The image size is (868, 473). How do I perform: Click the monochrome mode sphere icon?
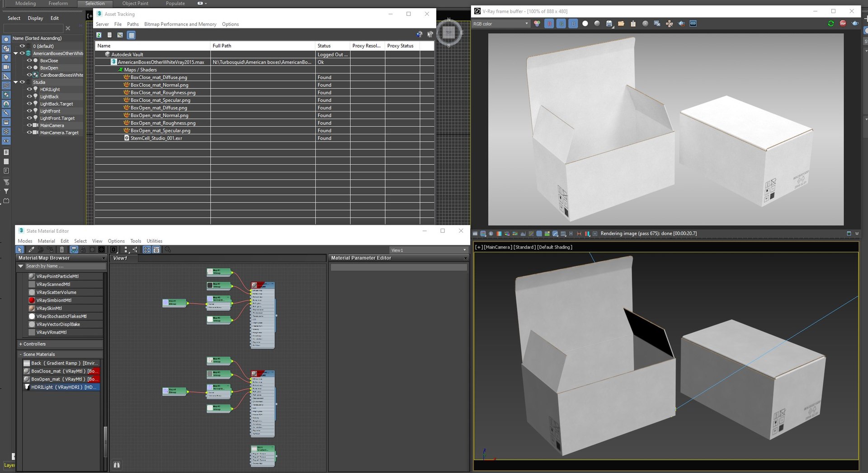(x=597, y=23)
